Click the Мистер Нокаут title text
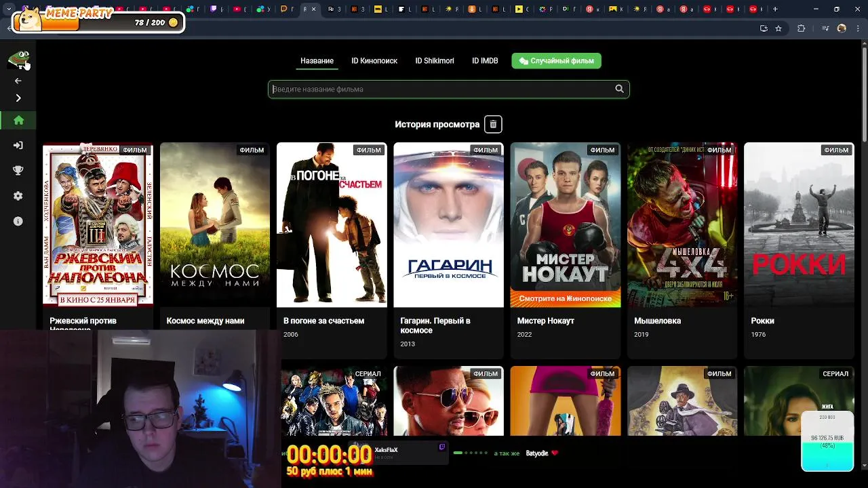 [x=546, y=321]
